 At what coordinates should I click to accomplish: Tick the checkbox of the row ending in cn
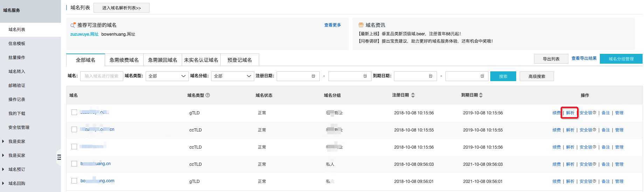pos(74,129)
